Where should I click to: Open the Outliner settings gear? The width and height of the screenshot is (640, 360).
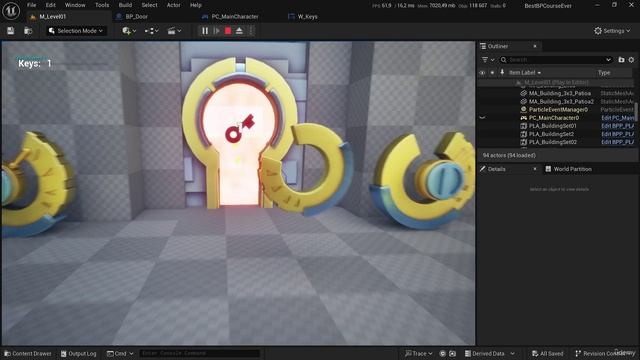click(631, 60)
